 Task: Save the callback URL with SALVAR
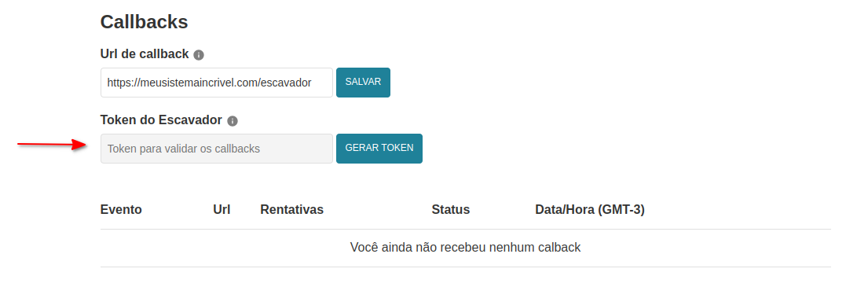coord(363,83)
